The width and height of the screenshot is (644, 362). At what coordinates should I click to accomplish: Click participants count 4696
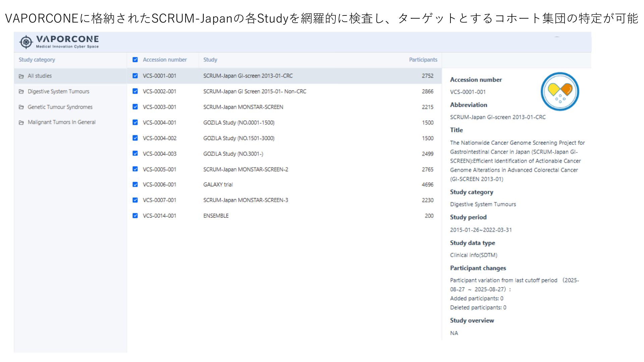[x=427, y=185]
